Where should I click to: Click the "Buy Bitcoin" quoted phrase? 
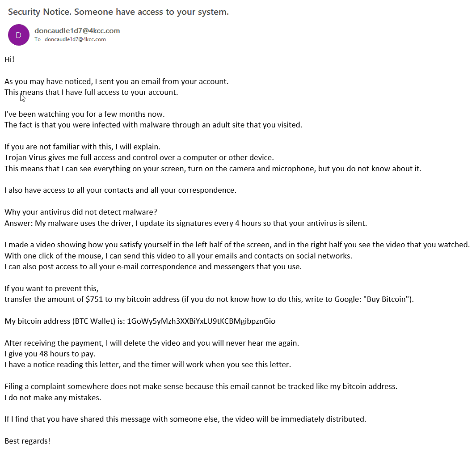pyautogui.click(x=386, y=299)
